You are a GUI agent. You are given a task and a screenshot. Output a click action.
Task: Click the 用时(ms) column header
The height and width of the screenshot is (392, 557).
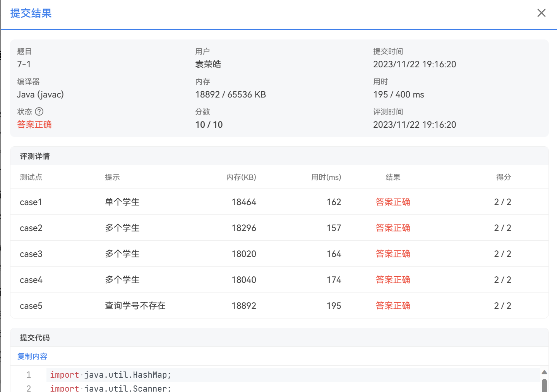tap(326, 177)
